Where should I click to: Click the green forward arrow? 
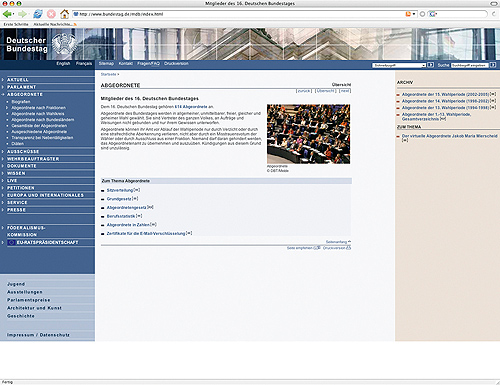(x=22, y=14)
